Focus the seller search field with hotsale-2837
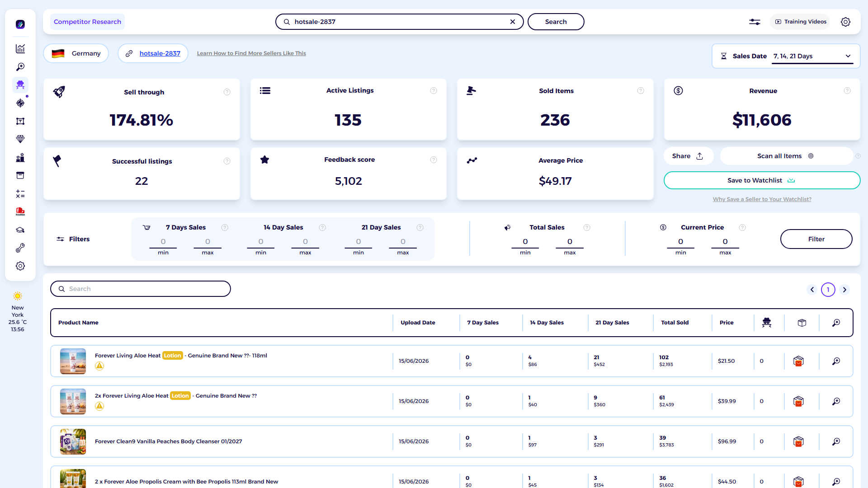The height and width of the screenshot is (488, 868). coord(399,22)
